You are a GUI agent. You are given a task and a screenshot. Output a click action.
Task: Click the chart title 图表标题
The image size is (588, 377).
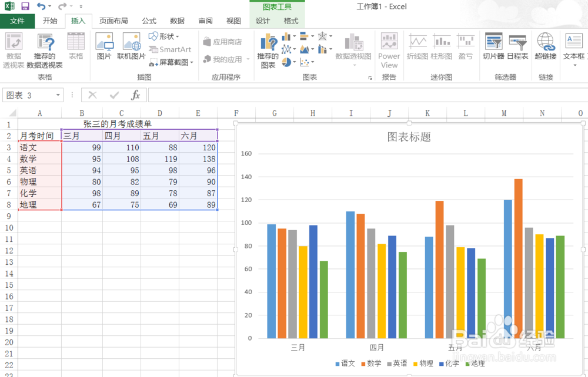[409, 137]
